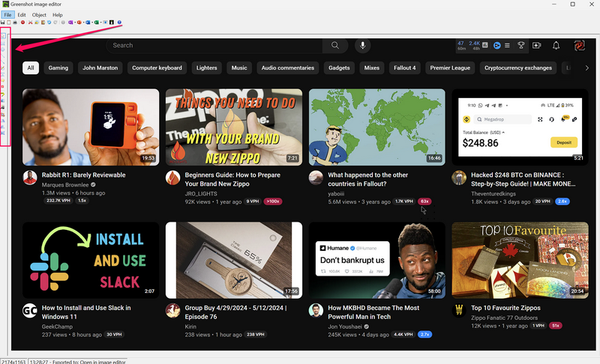Click the Print icon in Greenshot toolbar

click(16, 22)
